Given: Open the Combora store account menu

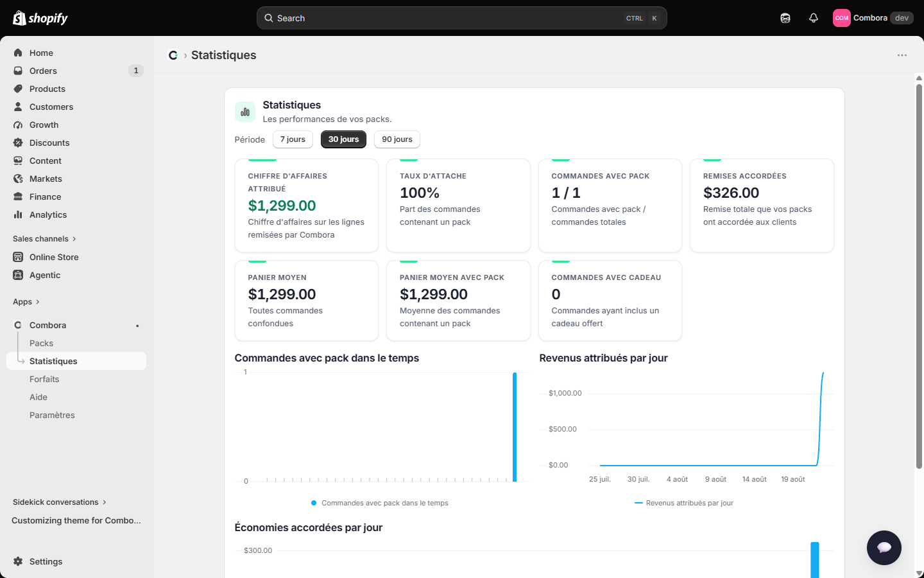Looking at the screenshot, I should pyautogui.click(x=873, y=18).
